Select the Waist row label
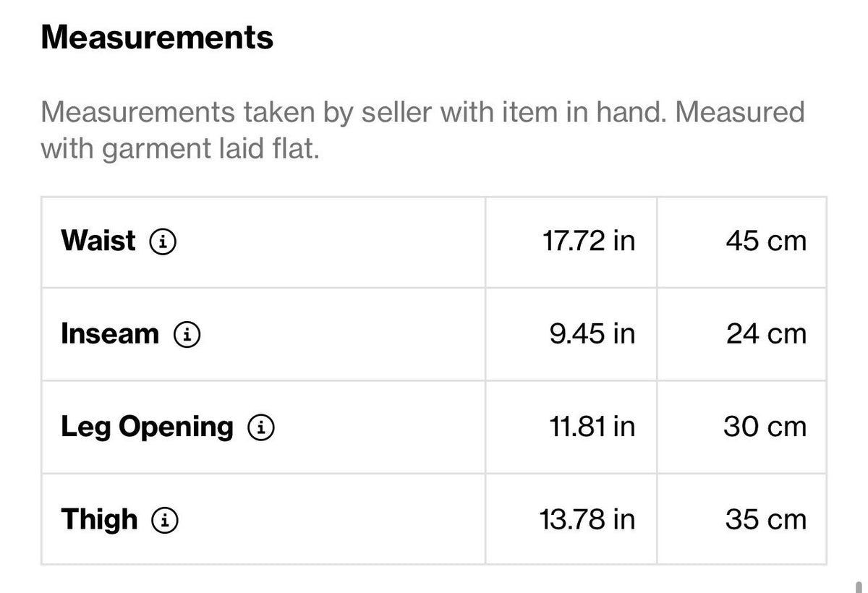Viewport: 868px width, 593px height. (x=98, y=241)
